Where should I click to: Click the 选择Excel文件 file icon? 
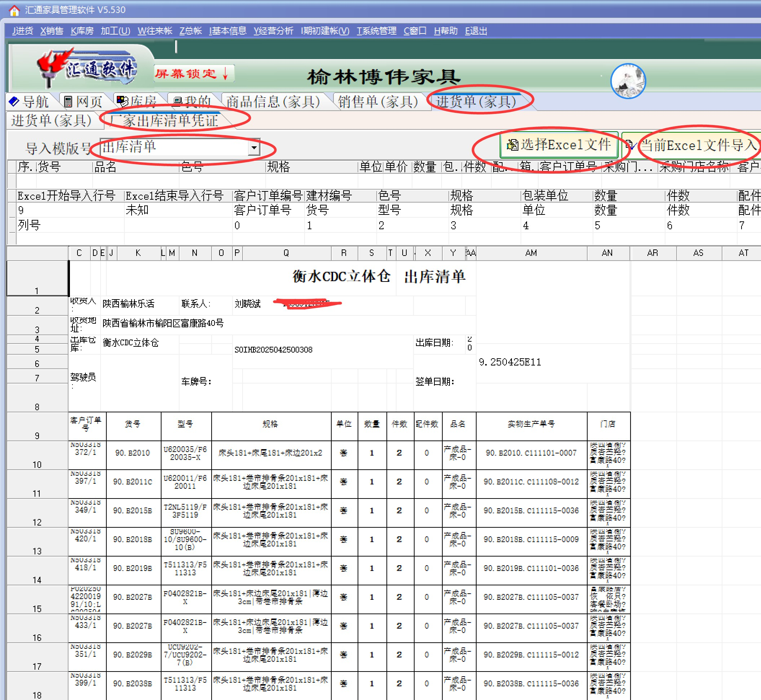512,145
